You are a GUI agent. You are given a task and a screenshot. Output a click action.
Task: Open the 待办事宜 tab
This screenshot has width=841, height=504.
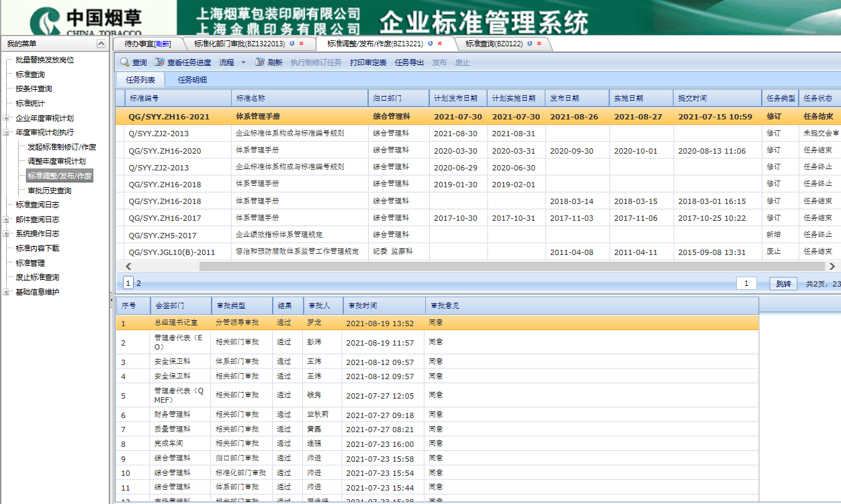(x=147, y=44)
